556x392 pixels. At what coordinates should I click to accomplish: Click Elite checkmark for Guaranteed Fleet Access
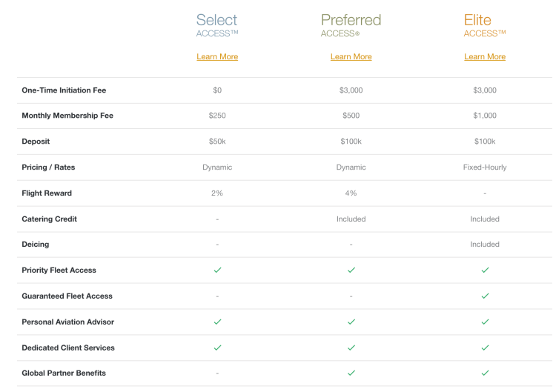point(485,296)
